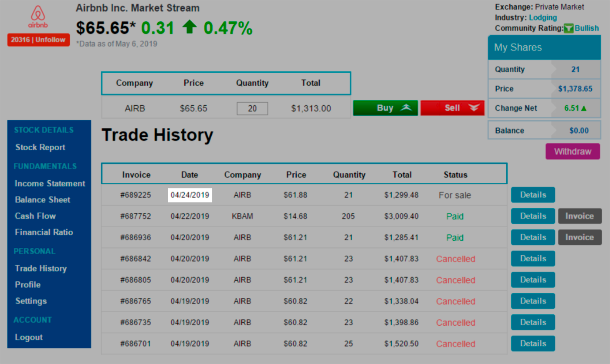The image size is (610, 364).
Task: Open Stock Report in sidebar
Action: [40, 147]
